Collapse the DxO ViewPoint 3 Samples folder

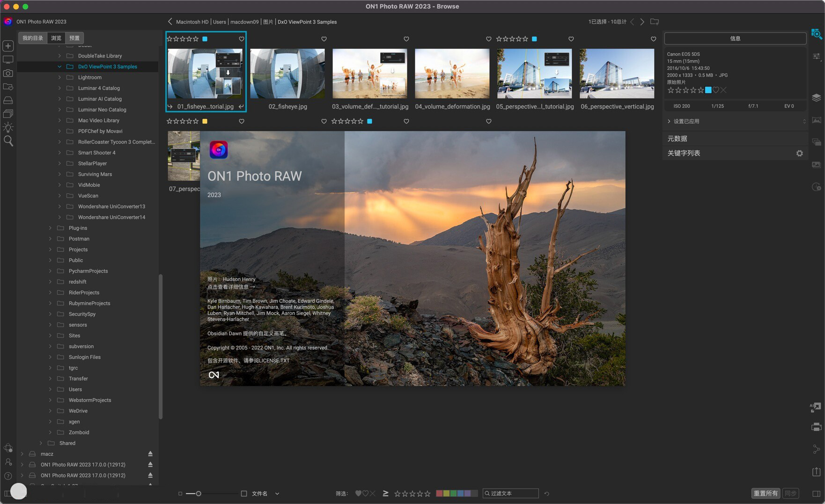tap(59, 66)
